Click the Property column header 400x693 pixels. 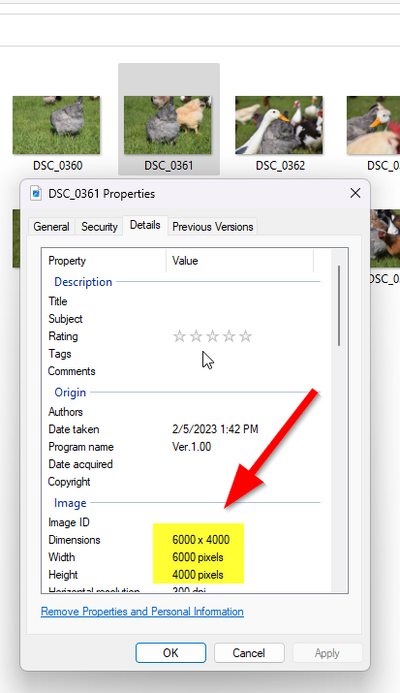[104, 261]
